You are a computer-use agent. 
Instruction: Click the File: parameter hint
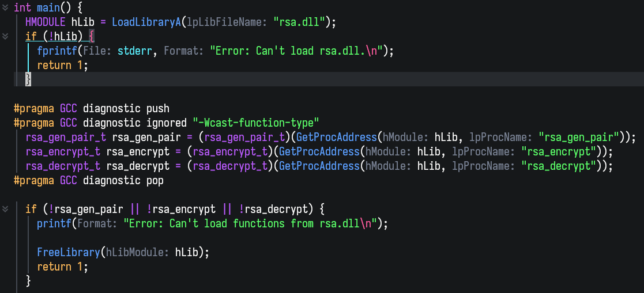[x=97, y=51]
